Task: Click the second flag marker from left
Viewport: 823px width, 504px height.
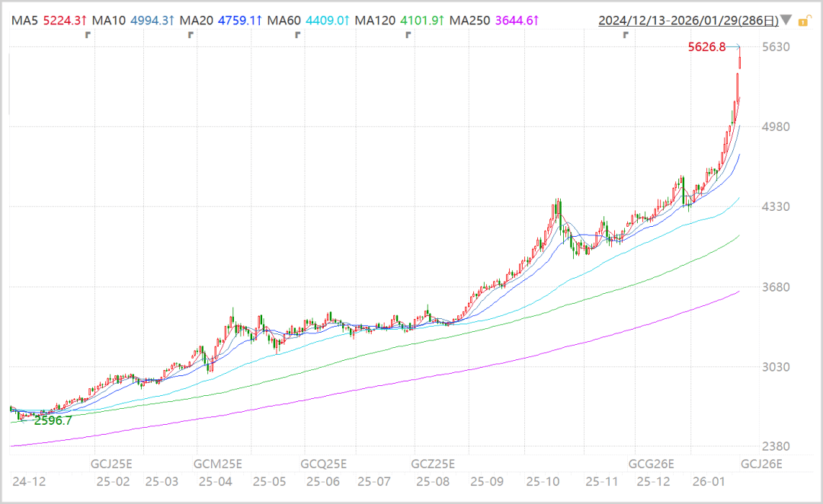Action: (191, 35)
